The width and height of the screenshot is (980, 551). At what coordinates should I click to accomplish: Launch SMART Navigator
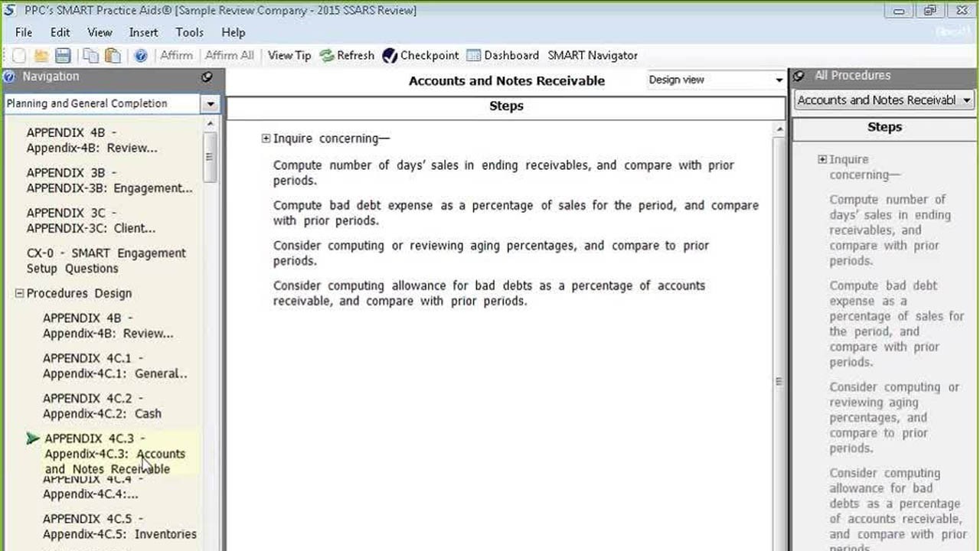click(592, 55)
